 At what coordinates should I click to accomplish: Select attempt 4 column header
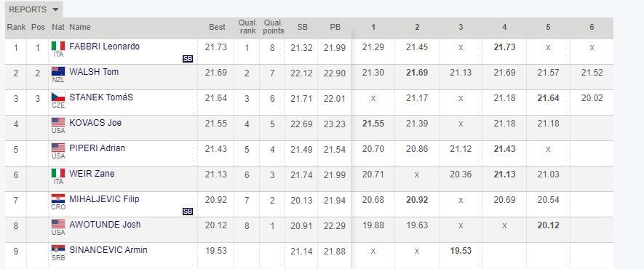coord(504,27)
